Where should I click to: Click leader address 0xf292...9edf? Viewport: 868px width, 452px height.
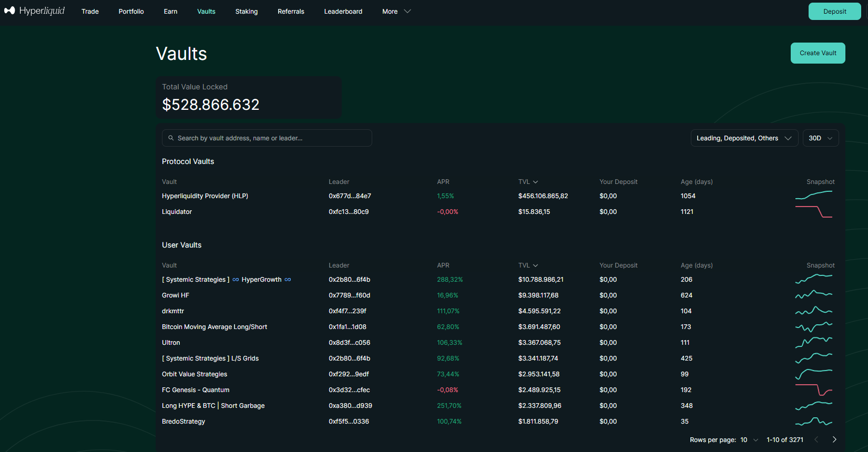pyautogui.click(x=349, y=374)
